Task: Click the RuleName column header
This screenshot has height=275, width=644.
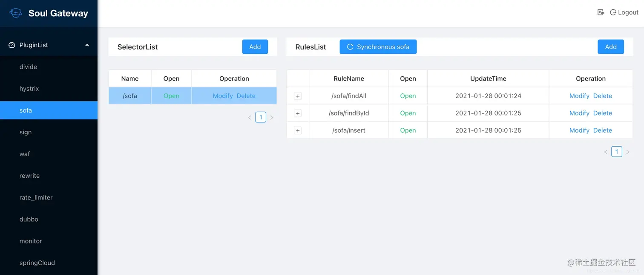Action: [x=349, y=78]
